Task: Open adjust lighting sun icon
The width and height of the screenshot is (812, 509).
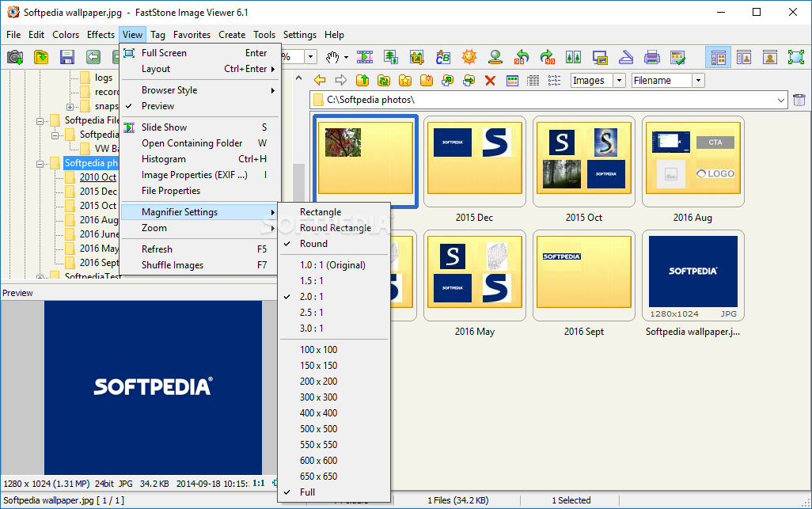Action: pyautogui.click(x=469, y=57)
